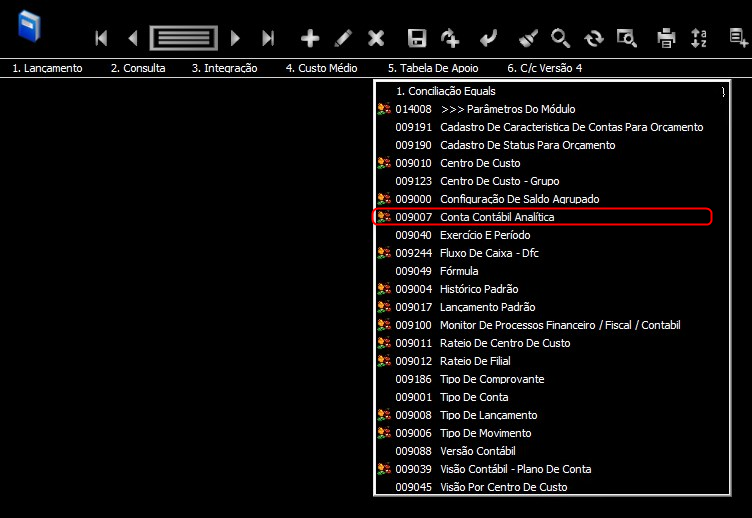Click the first record navigation arrow
Screen dimensions: 752x518
[x=101, y=38]
